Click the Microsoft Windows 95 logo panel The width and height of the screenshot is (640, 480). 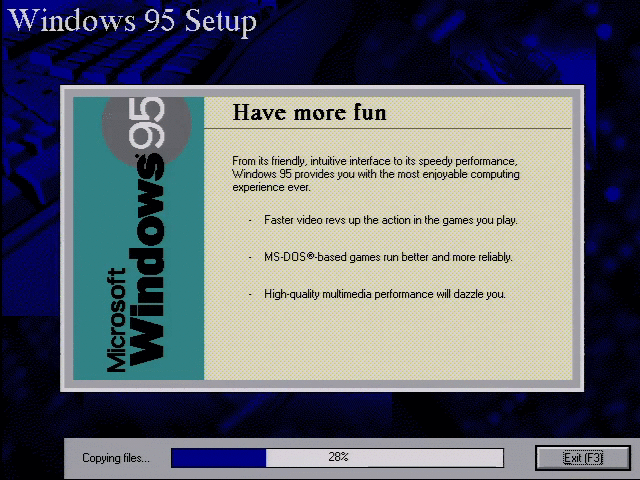pyautogui.click(x=138, y=238)
